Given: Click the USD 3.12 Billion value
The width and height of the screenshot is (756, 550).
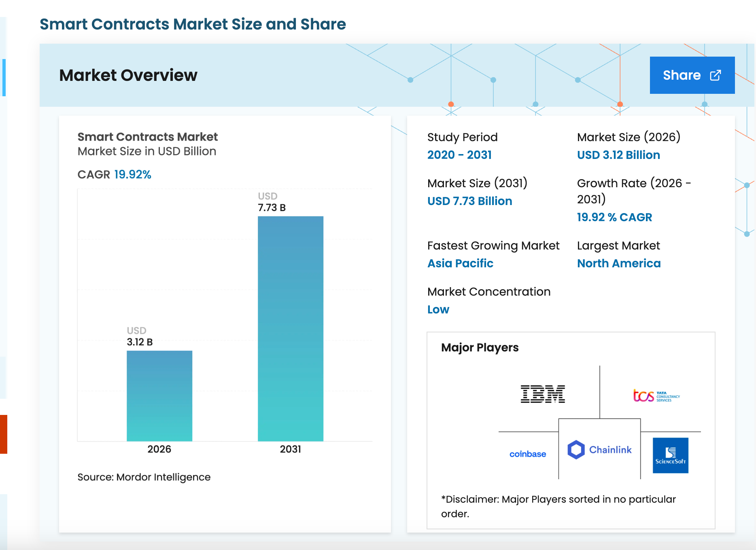Looking at the screenshot, I should (x=618, y=155).
